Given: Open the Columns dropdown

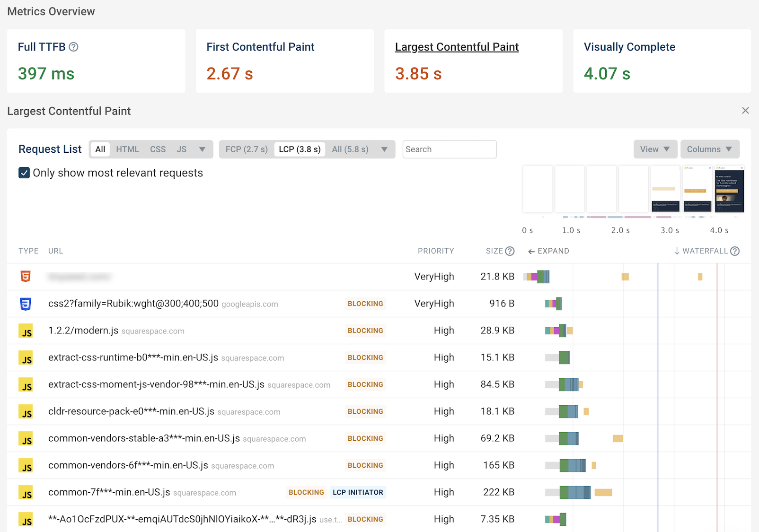Looking at the screenshot, I should (709, 149).
